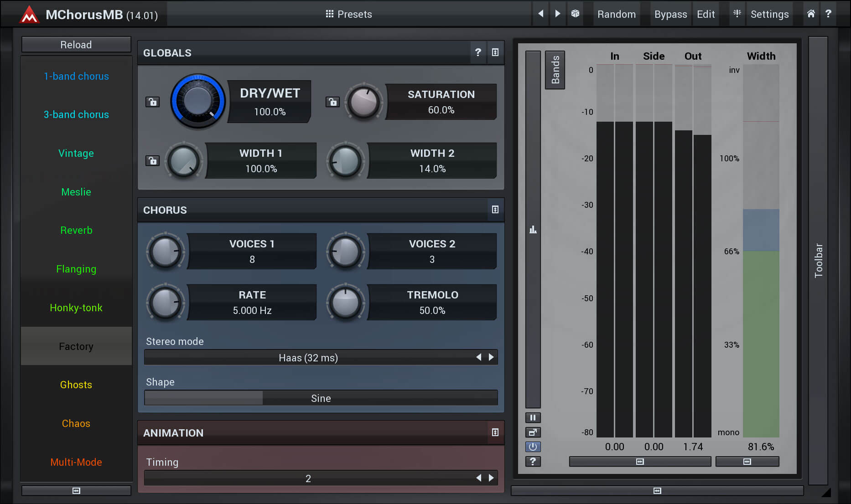Image resolution: width=851 pixels, height=504 pixels.
Task: Load previous preset with left arrow
Action: pyautogui.click(x=541, y=14)
